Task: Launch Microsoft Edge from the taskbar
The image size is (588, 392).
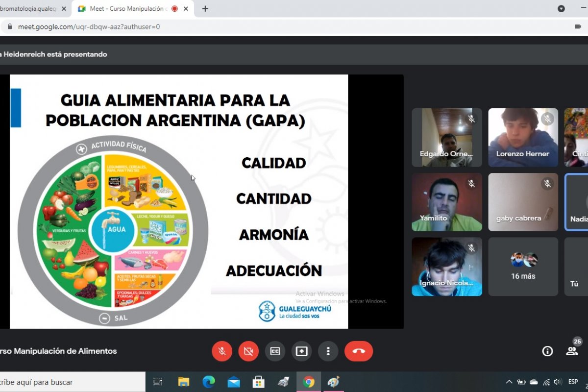Action: [x=209, y=382]
